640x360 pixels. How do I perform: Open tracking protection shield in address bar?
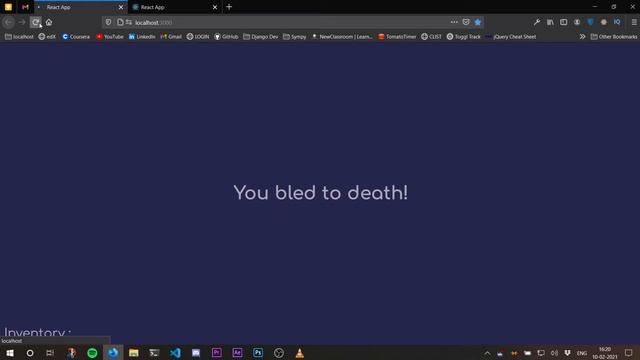pyautogui.click(x=108, y=22)
